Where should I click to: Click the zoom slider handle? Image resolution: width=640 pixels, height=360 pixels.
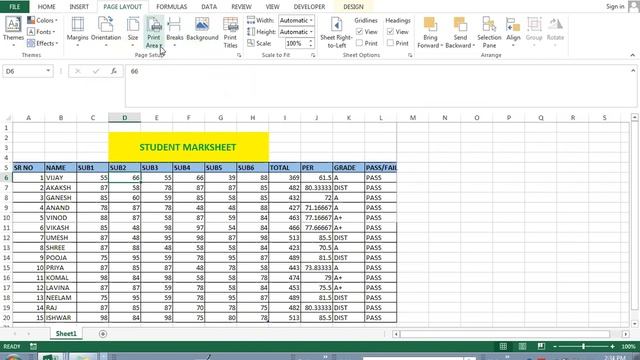[x=584, y=346]
